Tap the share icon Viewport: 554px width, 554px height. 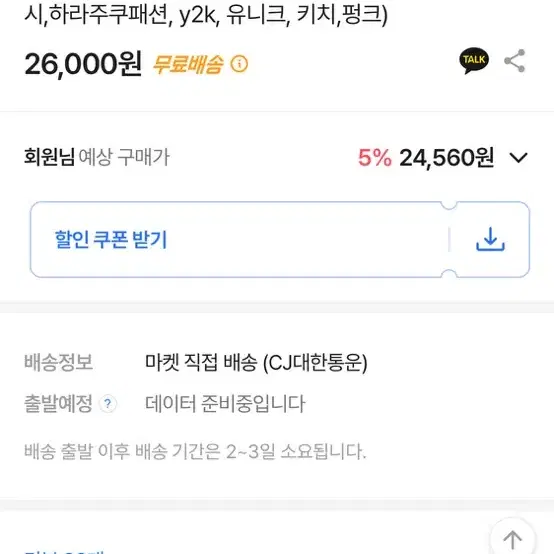tap(515, 61)
